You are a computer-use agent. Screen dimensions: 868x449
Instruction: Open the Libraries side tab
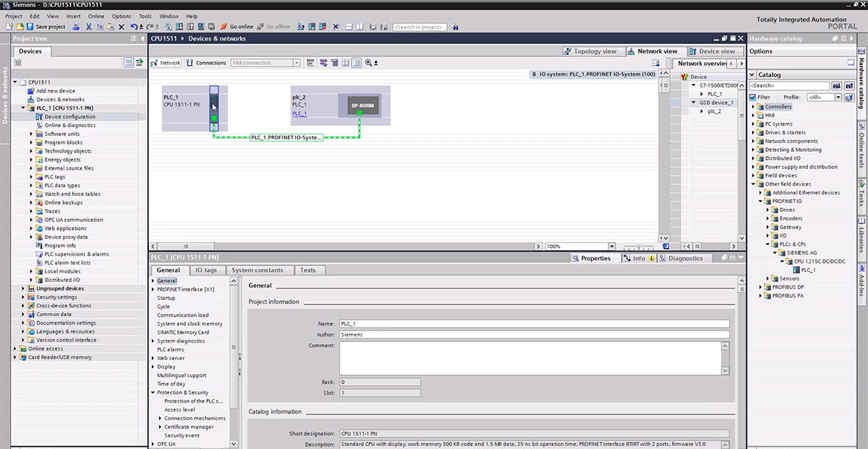pyautogui.click(x=861, y=236)
